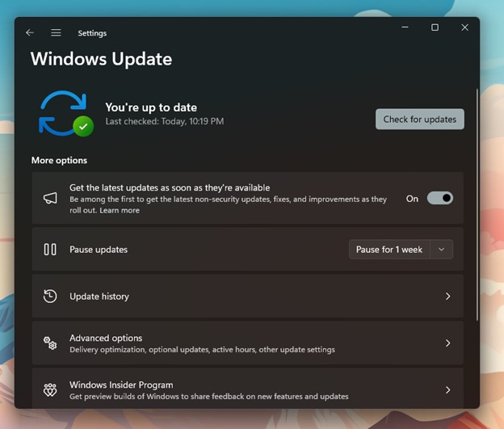This screenshot has height=429, width=504.
Task: Click Pause for 1 week button
Action: coord(389,250)
